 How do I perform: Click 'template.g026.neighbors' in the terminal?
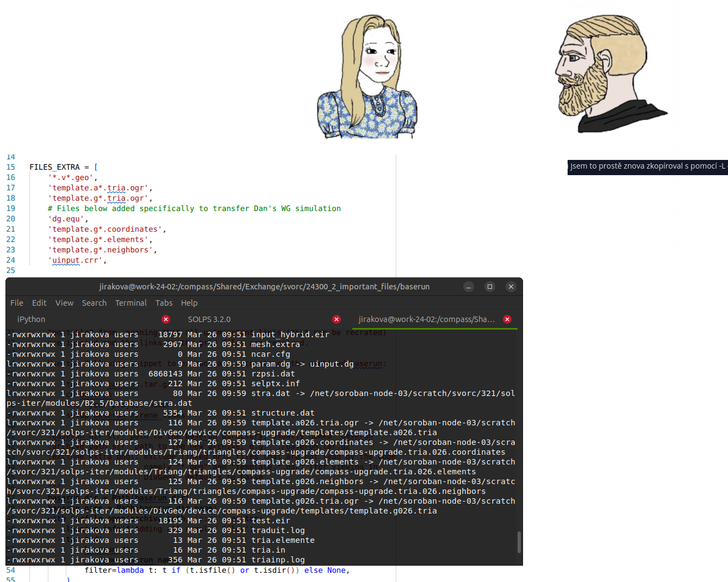307,481
